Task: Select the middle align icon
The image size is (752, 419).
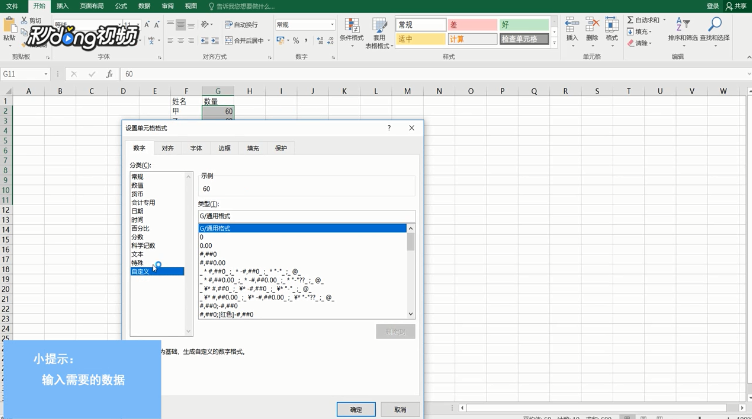Action: pos(181,24)
